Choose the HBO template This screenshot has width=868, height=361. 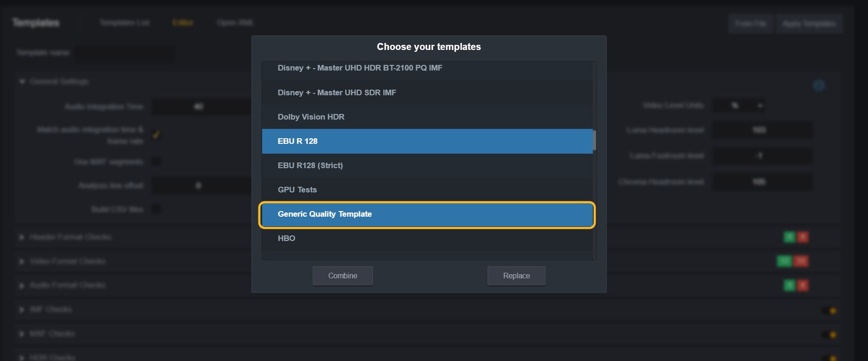coord(427,238)
